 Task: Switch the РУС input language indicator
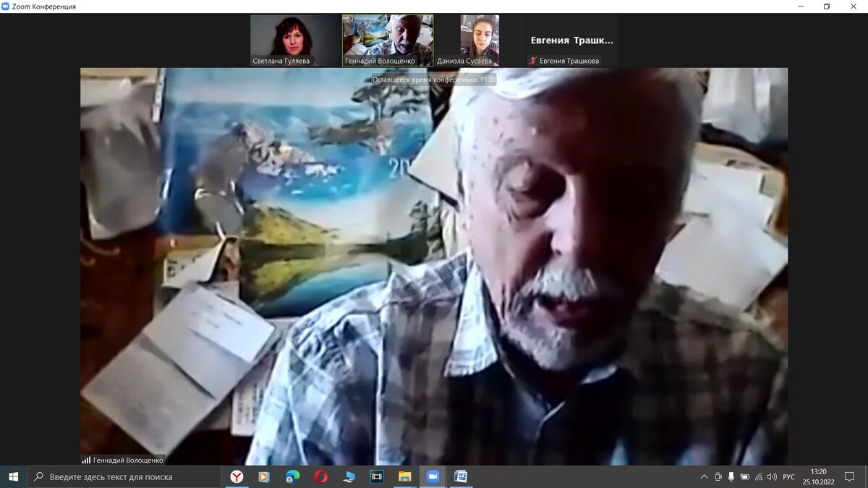(x=789, y=477)
